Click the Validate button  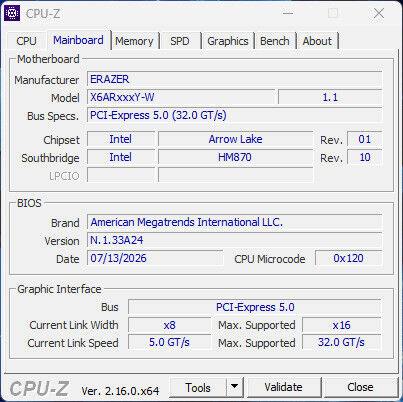284,387
